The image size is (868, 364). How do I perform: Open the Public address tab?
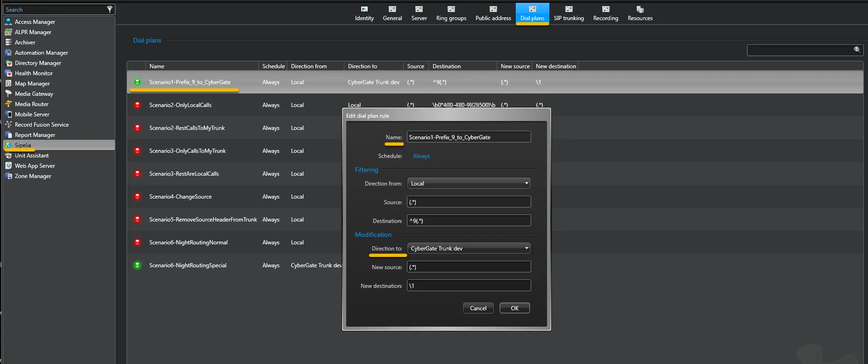click(x=493, y=14)
